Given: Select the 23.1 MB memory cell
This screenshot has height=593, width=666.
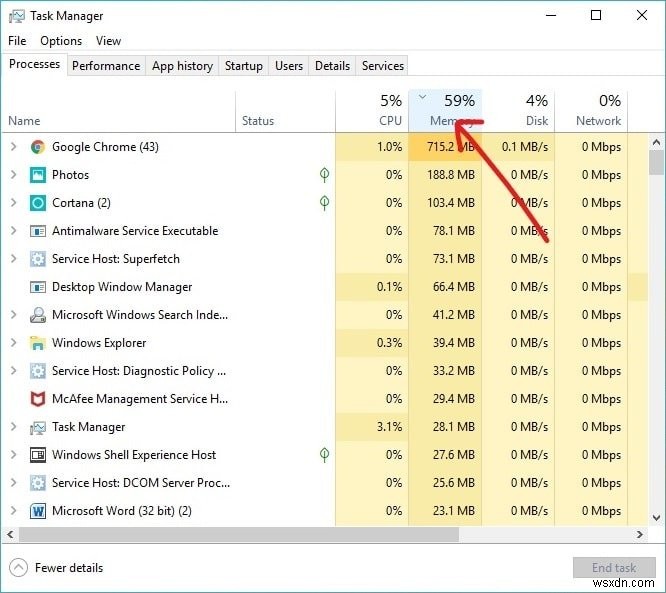Looking at the screenshot, I should (445, 511).
